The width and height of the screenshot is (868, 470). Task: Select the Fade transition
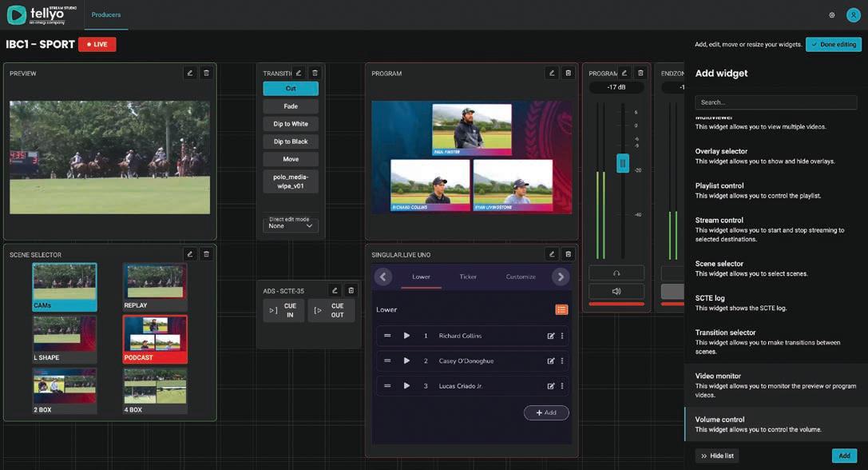point(291,106)
